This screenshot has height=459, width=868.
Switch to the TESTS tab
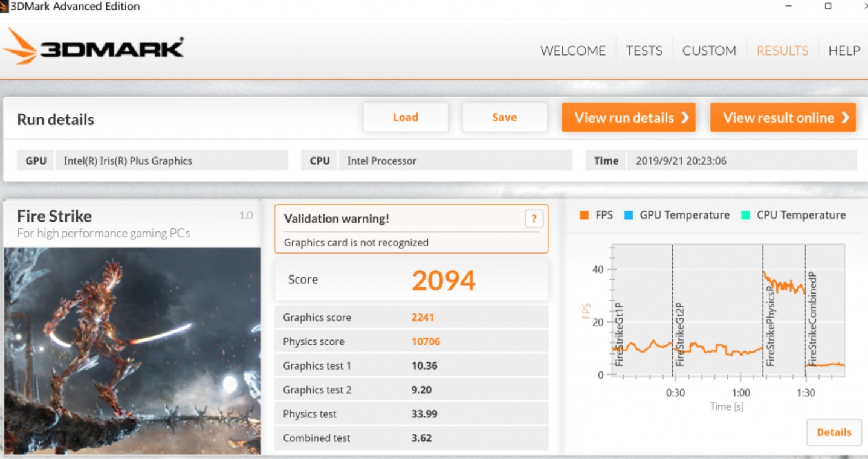tap(644, 51)
